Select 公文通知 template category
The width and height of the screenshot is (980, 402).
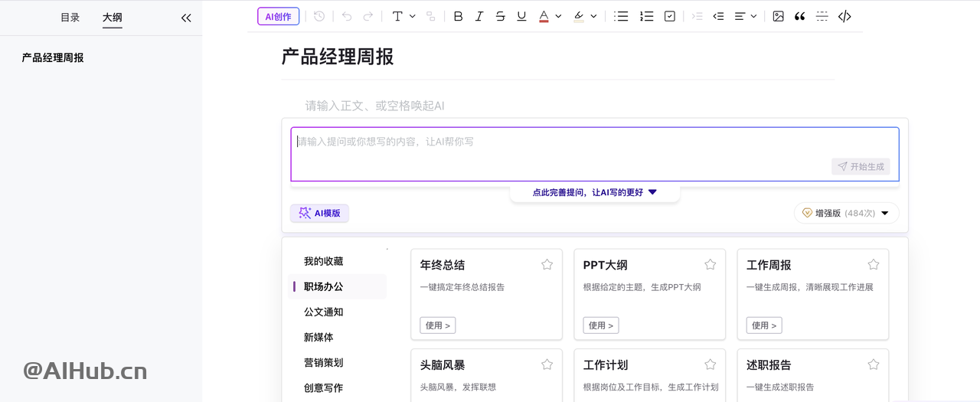(x=323, y=312)
